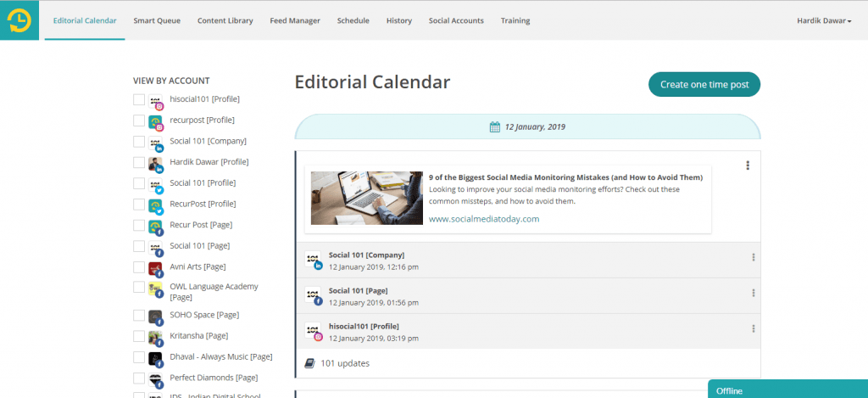The image size is (868, 398).
Task: Open the Editorial Calendar tab
Action: pyautogui.click(x=85, y=20)
